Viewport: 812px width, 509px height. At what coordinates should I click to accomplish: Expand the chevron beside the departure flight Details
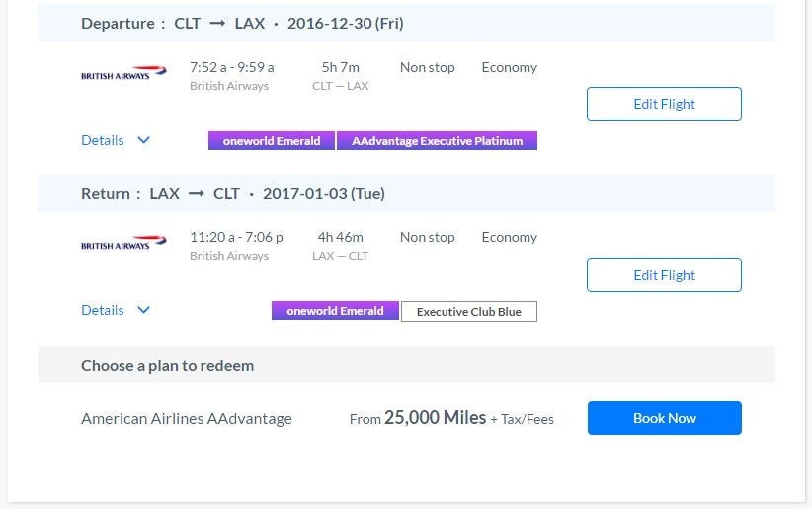coord(144,140)
